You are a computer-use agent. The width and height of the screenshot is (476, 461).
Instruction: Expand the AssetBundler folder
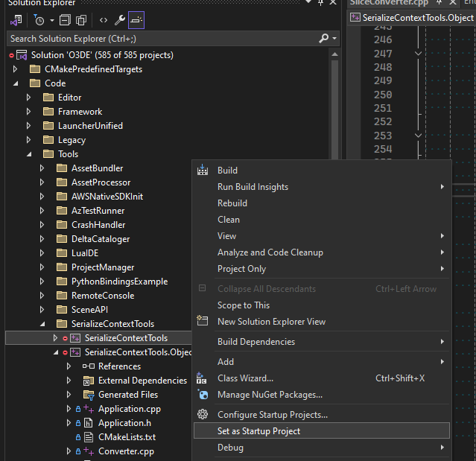point(42,168)
